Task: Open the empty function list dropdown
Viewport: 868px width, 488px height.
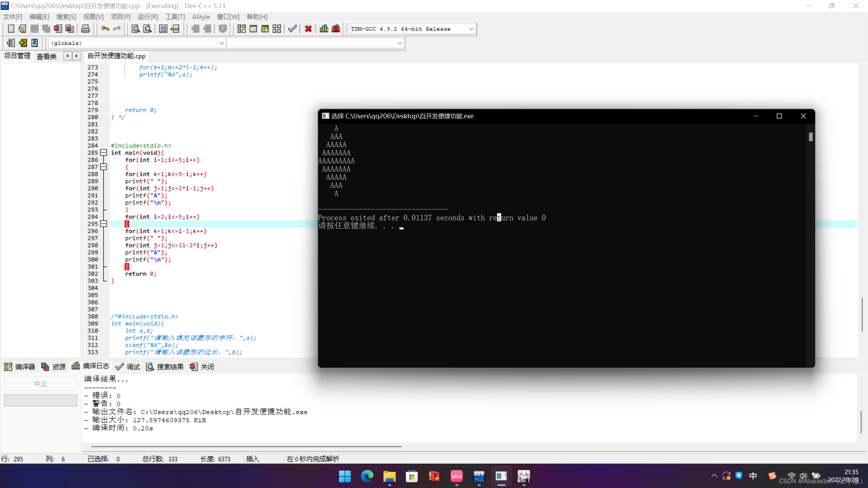Action: [x=399, y=43]
